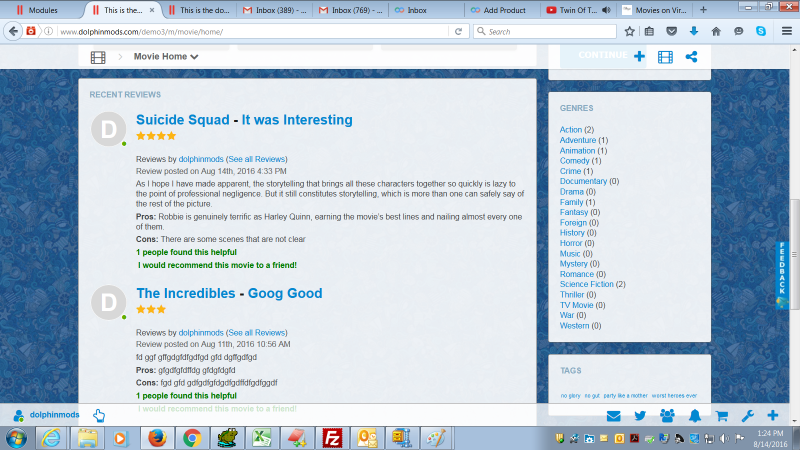Open notifications bell icon in bottom bar
The height and width of the screenshot is (450, 800).
click(x=694, y=416)
